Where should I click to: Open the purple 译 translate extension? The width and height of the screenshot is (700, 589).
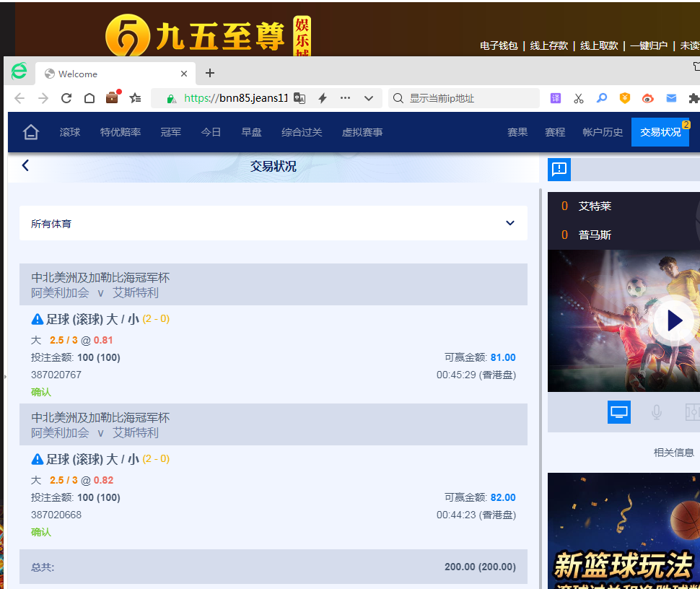[556, 98]
